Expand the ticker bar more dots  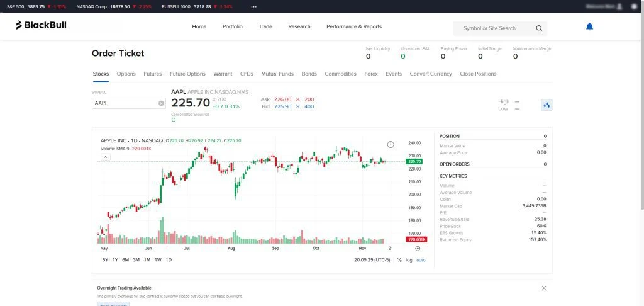(254, 6)
